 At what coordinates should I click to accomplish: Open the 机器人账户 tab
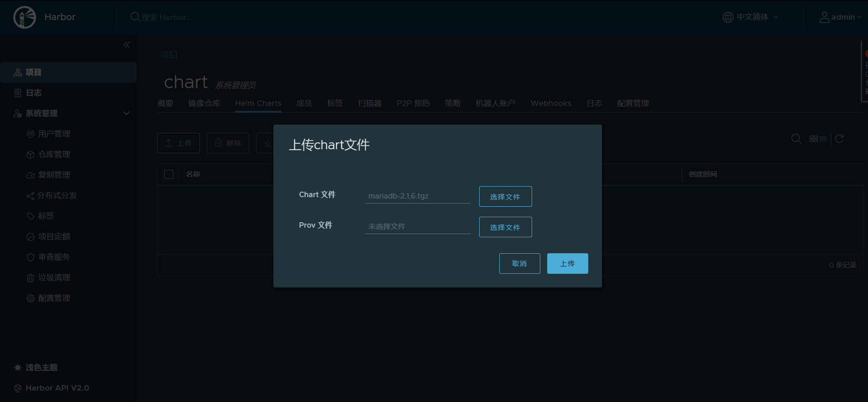coord(495,103)
